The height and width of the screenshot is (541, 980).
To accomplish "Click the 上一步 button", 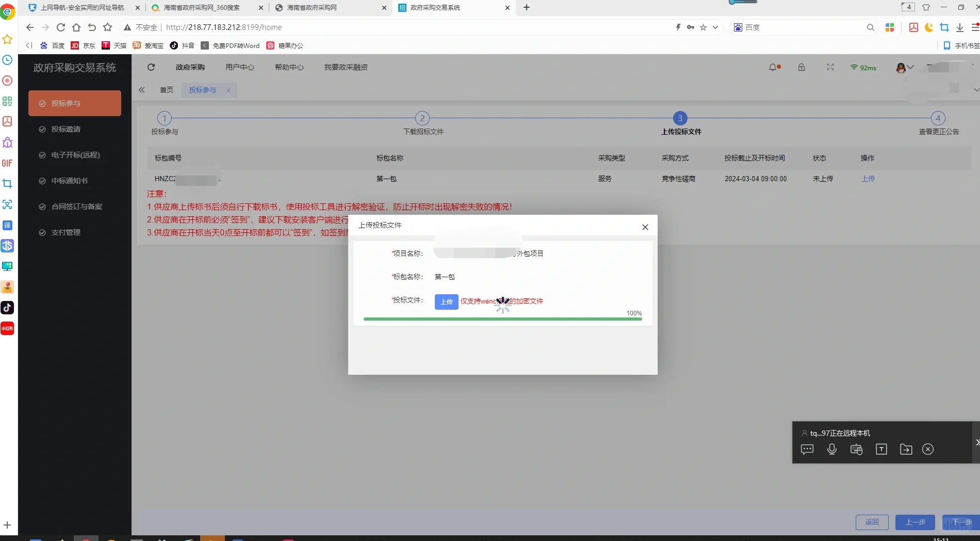I will (916, 522).
